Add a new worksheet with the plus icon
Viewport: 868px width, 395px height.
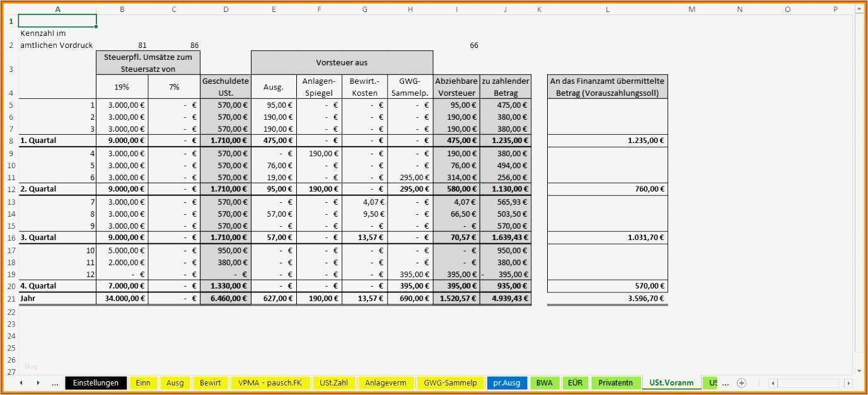pos(741,382)
